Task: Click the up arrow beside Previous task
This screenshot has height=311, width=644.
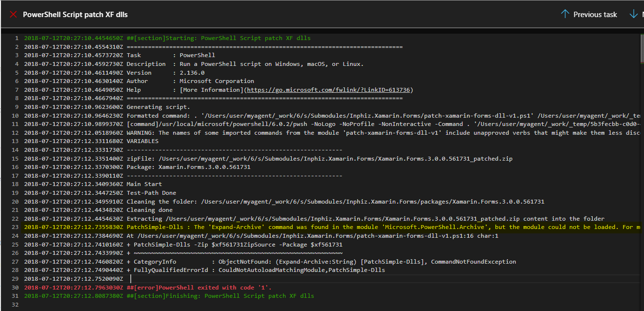Action: coord(565,14)
